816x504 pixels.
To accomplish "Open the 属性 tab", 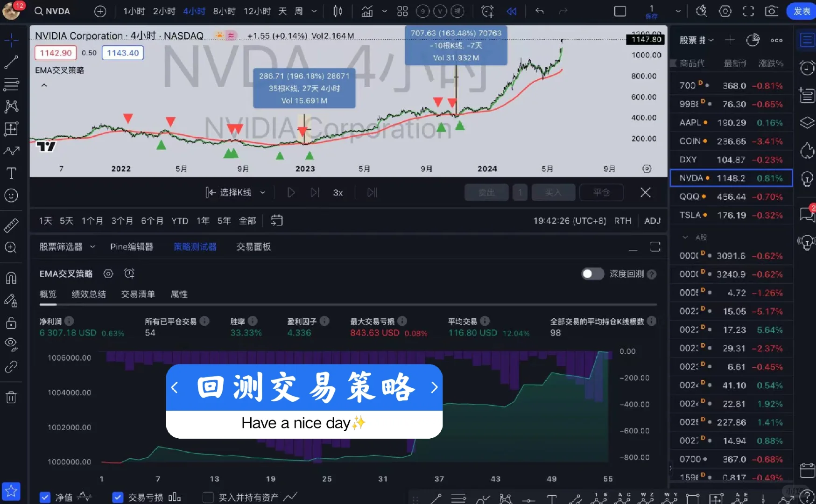I will point(179,294).
